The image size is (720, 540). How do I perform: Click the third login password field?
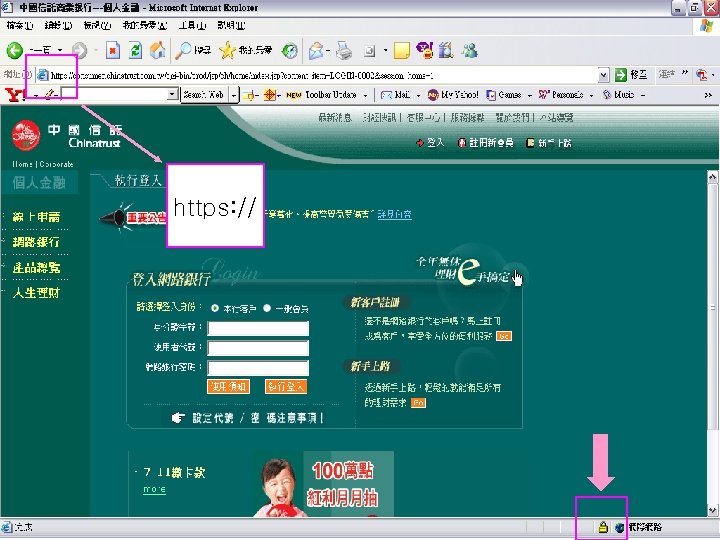coord(258,368)
